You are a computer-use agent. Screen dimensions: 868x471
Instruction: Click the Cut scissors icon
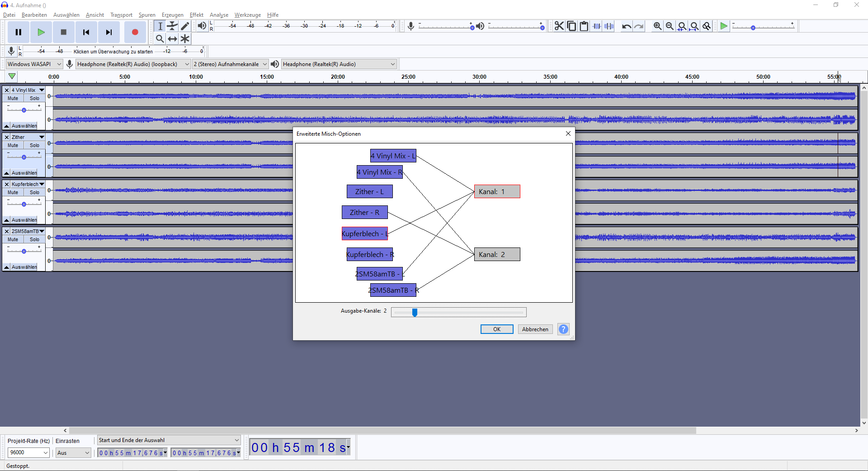pyautogui.click(x=559, y=26)
